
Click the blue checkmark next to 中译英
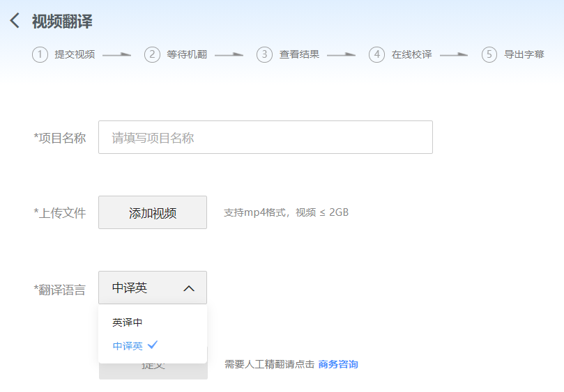point(153,345)
